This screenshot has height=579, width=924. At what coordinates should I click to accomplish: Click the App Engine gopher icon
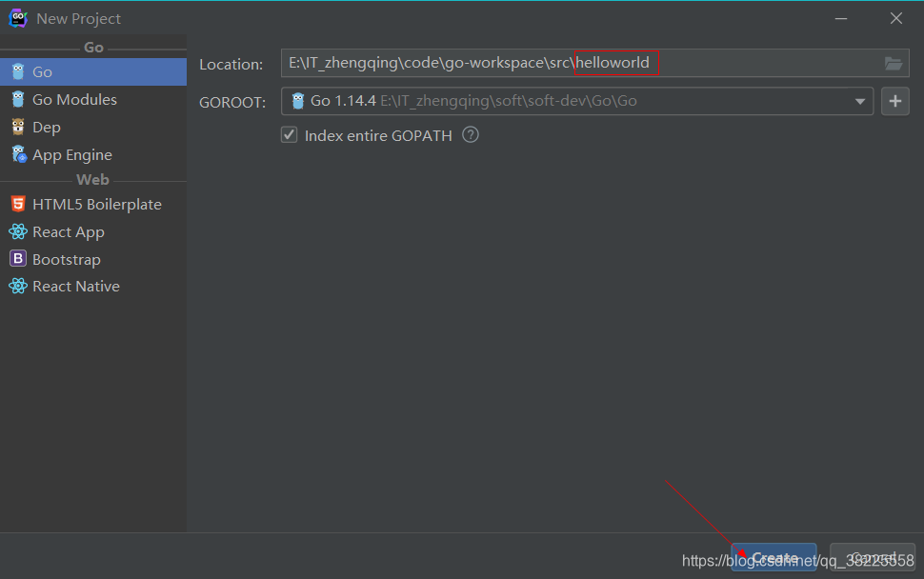(x=19, y=154)
